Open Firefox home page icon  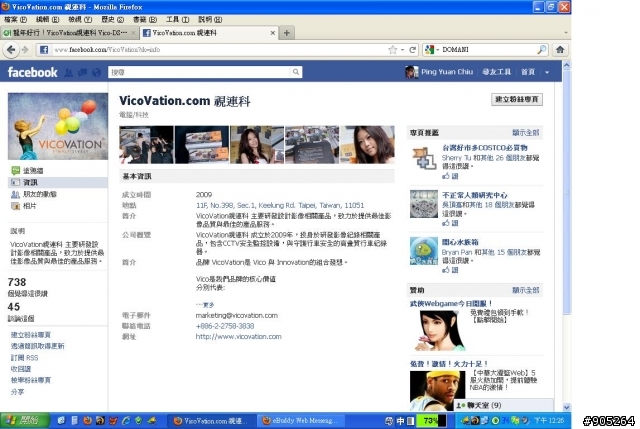coord(560,49)
